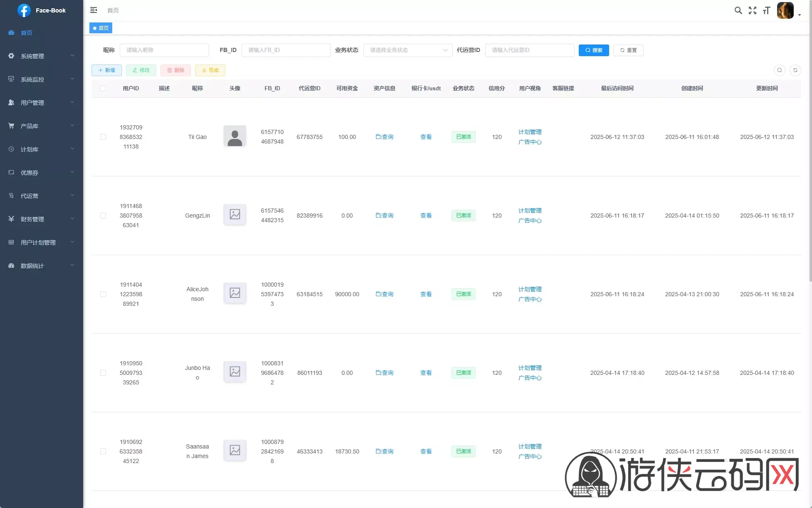812x508 pixels.
Task: Click the sidebar collapse hamburger icon
Action: point(94,10)
